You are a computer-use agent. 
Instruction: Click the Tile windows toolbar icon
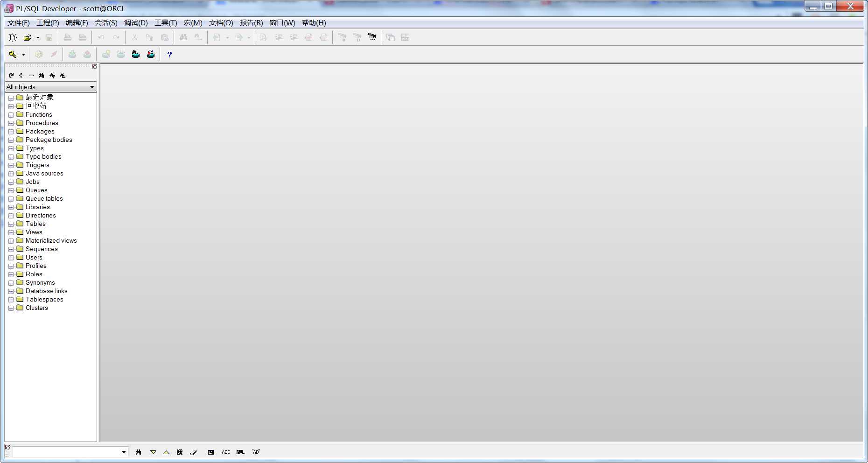[x=406, y=37]
